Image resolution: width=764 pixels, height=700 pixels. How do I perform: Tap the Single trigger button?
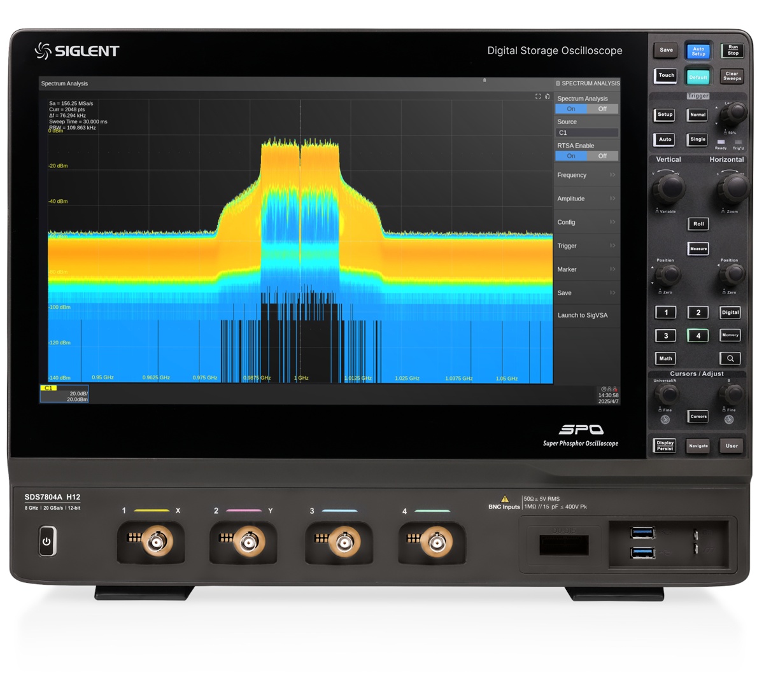(698, 139)
